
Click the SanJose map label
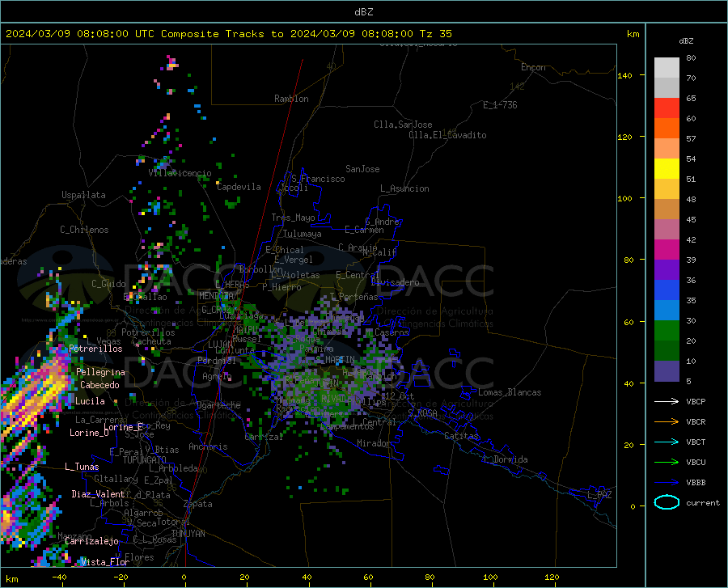(x=362, y=169)
